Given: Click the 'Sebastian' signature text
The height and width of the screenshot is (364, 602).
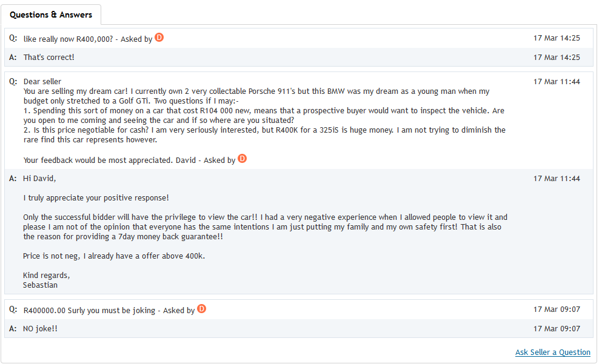Looking at the screenshot, I should pos(40,285).
